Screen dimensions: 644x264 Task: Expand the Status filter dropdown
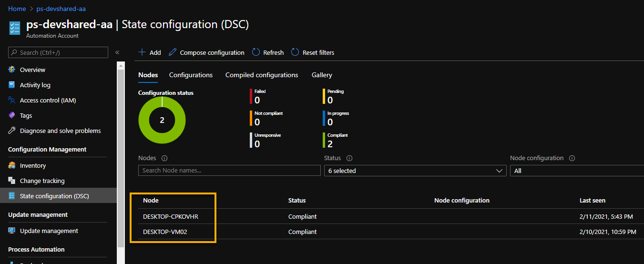[x=415, y=171]
